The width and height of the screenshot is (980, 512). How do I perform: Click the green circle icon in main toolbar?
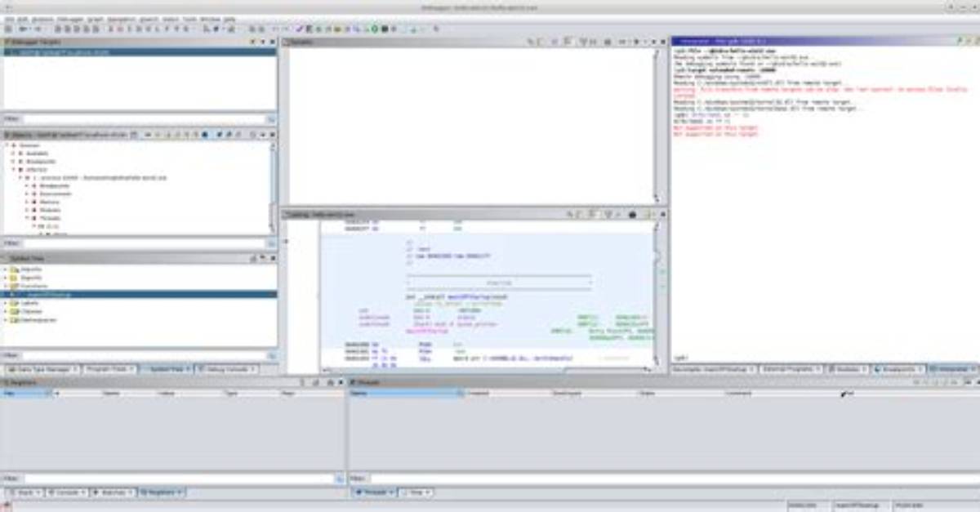pyautogui.click(x=374, y=29)
